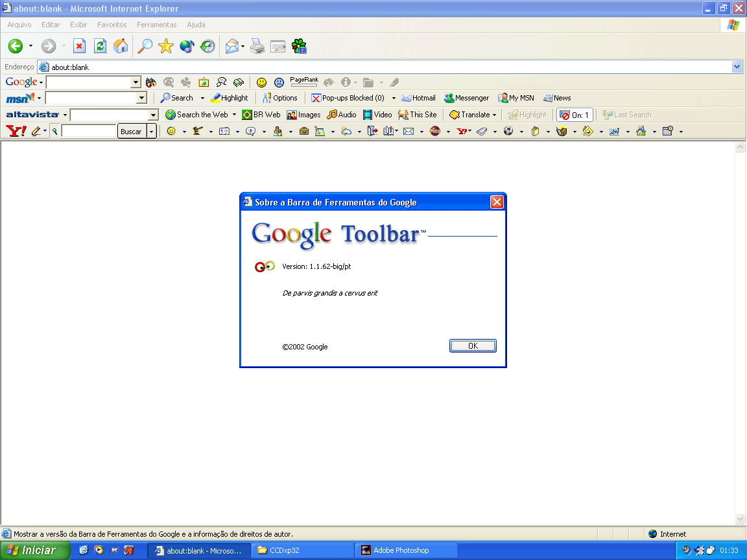This screenshot has width=747, height=560.
Task: Click the Mail envelope icon
Action: point(232,46)
